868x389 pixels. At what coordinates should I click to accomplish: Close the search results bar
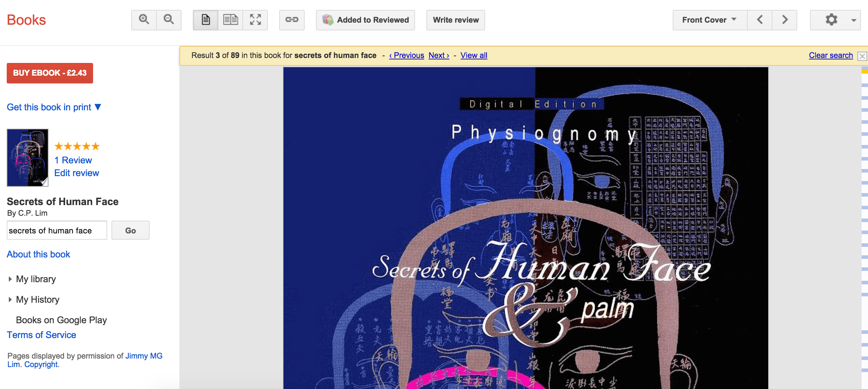click(x=862, y=56)
